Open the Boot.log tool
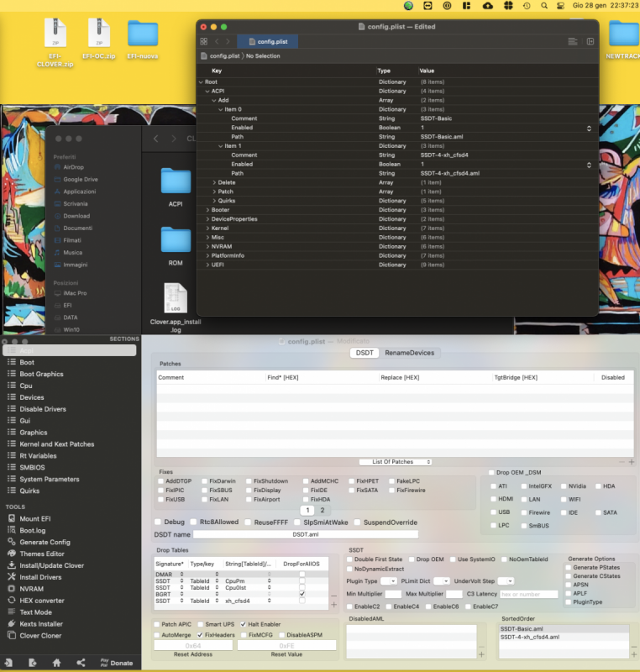The image size is (640, 672). [32, 530]
